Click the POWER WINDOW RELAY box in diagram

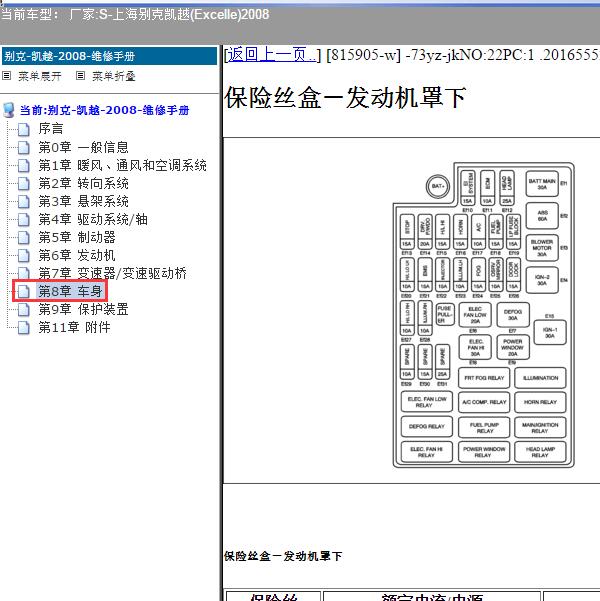(484, 452)
